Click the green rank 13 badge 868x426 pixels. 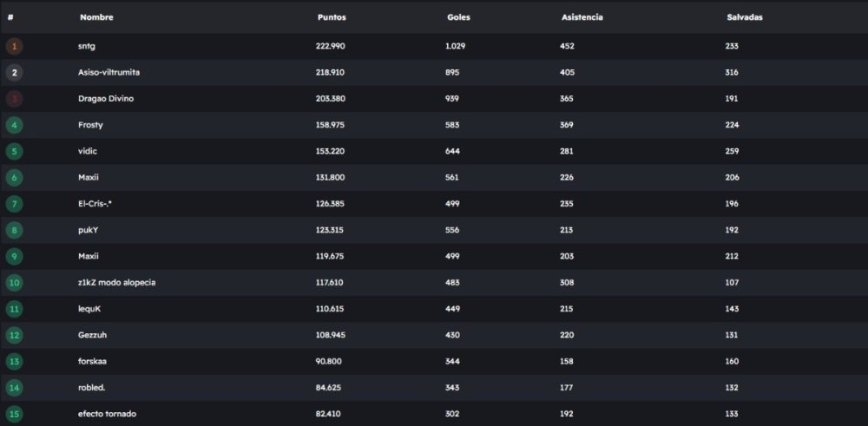point(14,361)
